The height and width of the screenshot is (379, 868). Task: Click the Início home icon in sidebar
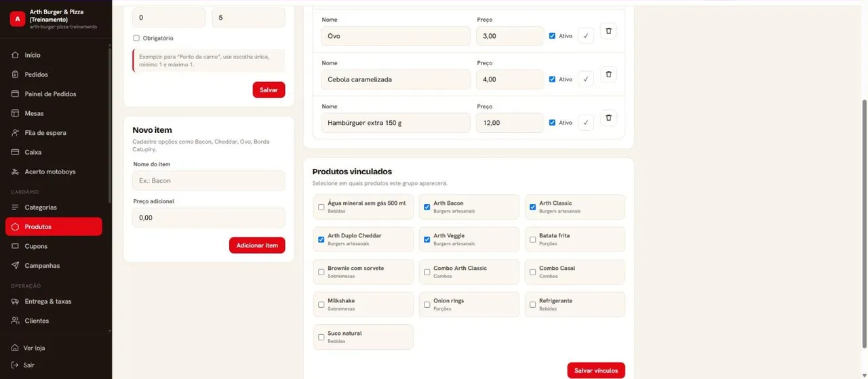click(x=15, y=55)
